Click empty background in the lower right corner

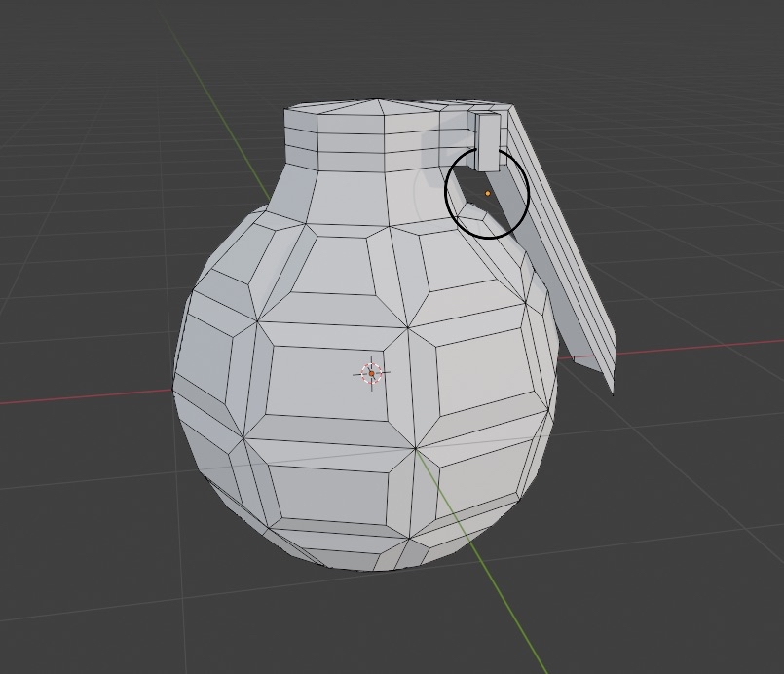[701, 604]
